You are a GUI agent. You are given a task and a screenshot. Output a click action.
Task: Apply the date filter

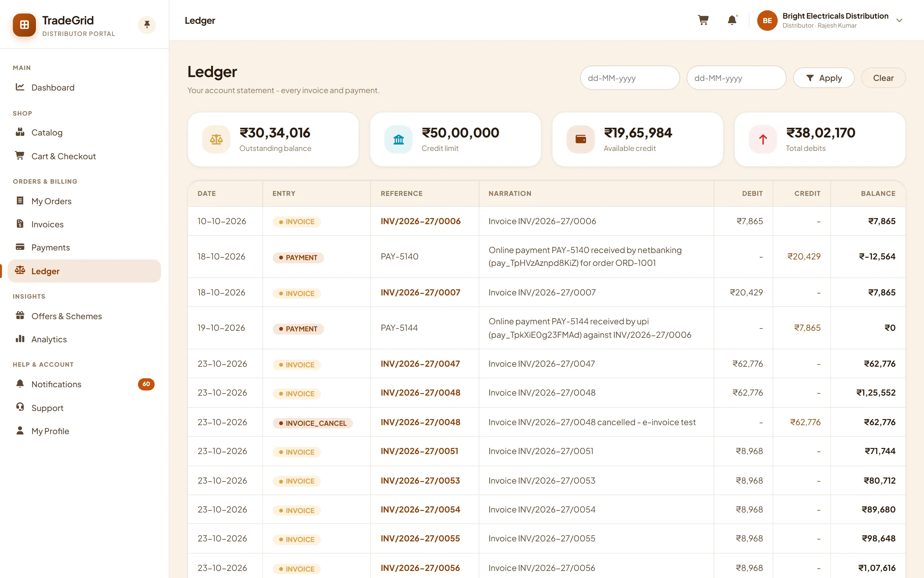coord(824,78)
